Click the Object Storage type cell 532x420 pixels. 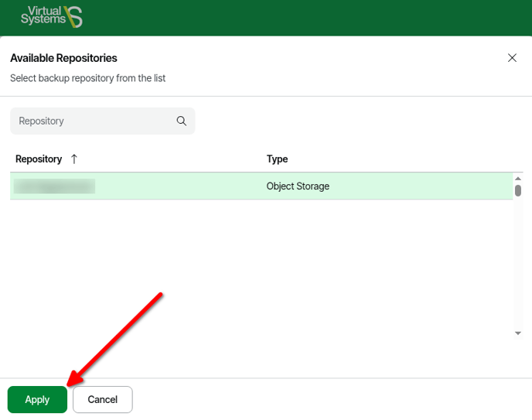tap(298, 186)
